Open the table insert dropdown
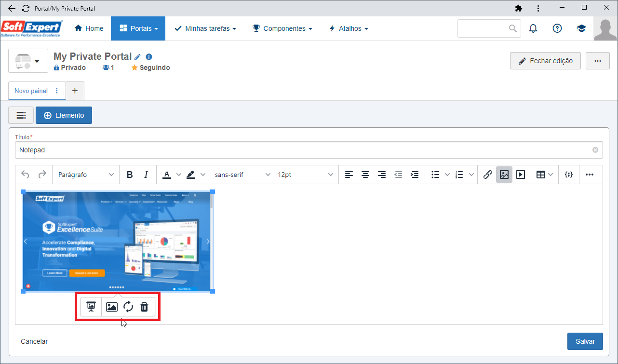 click(x=545, y=175)
